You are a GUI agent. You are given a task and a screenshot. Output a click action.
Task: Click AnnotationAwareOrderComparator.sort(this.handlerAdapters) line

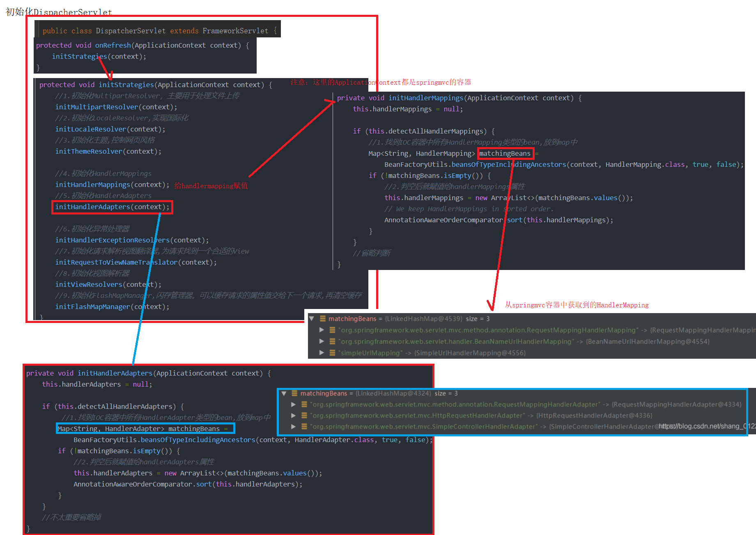188,484
